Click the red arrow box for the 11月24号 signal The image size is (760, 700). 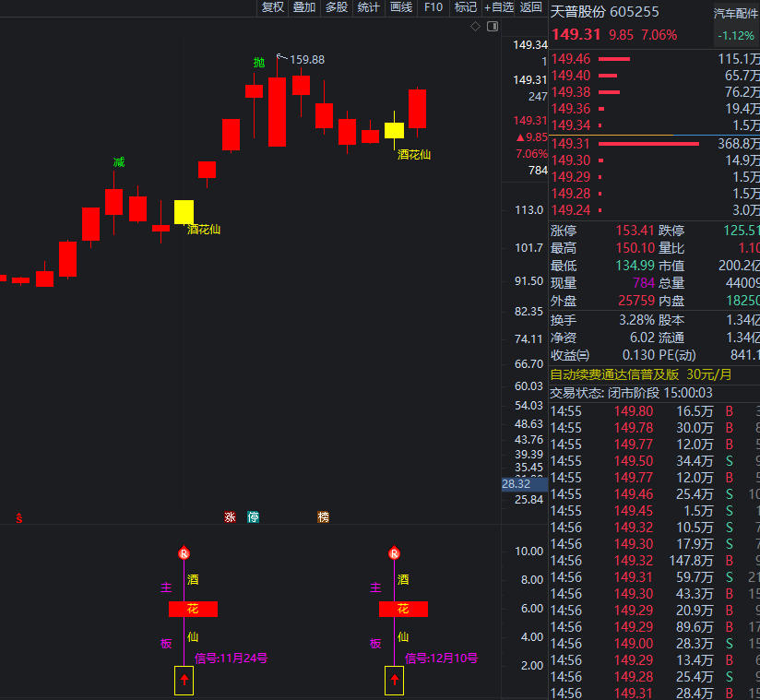click(x=184, y=681)
